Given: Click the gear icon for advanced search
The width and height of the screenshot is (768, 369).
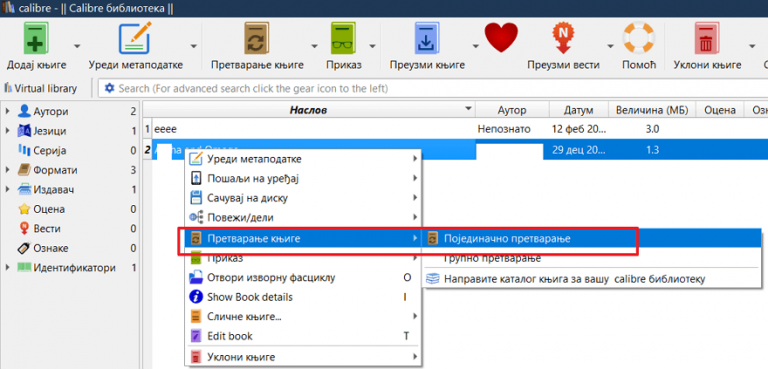Looking at the screenshot, I should coord(110,89).
